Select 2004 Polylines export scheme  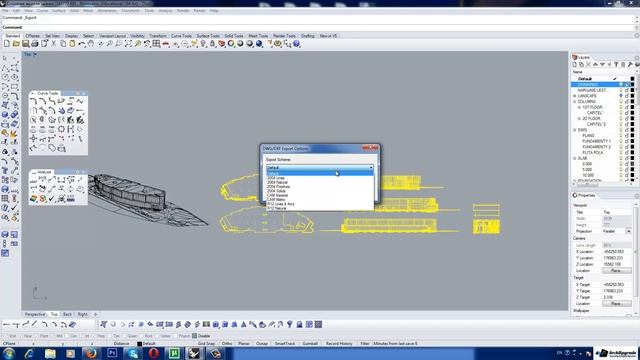[320, 187]
